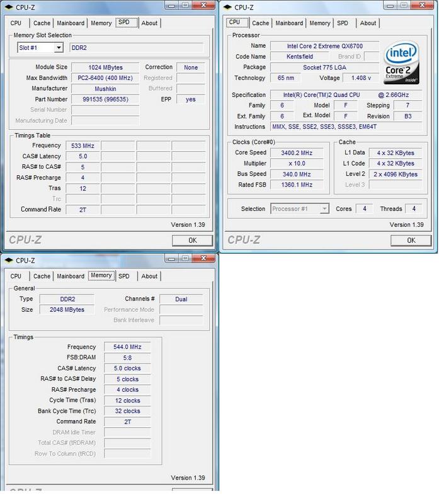This screenshot has height=504, width=439.
Task: Click the Multiplier value x 10.0
Action: (x=297, y=164)
